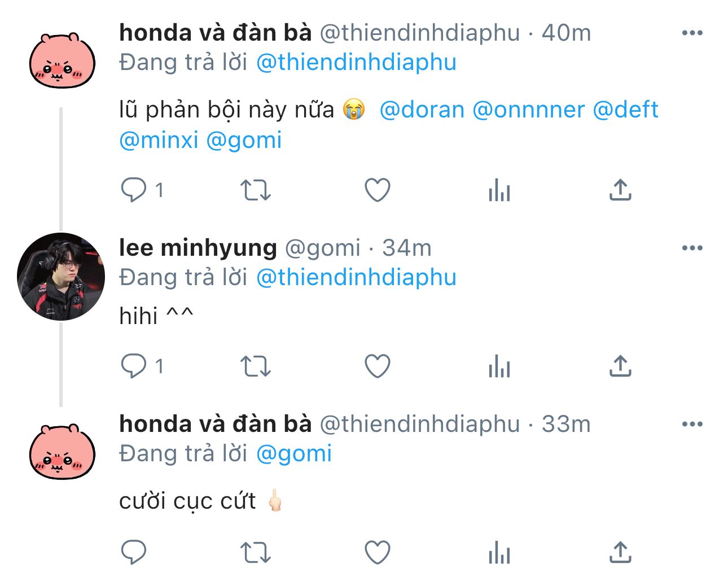Open more options for the 33m tweet
The width and height of the screenshot is (728, 577).
click(692, 424)
